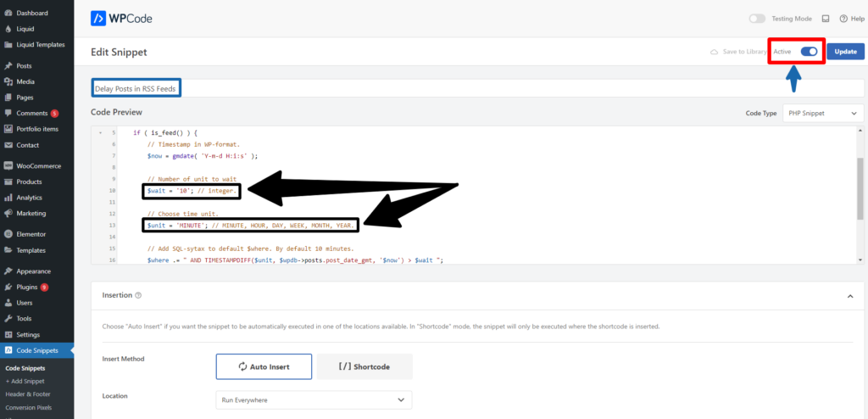Image resolution: width=868 pixels, height=419 pixels.
Task: Toggle the Testing Mode switch
Action: click(757, 19)
